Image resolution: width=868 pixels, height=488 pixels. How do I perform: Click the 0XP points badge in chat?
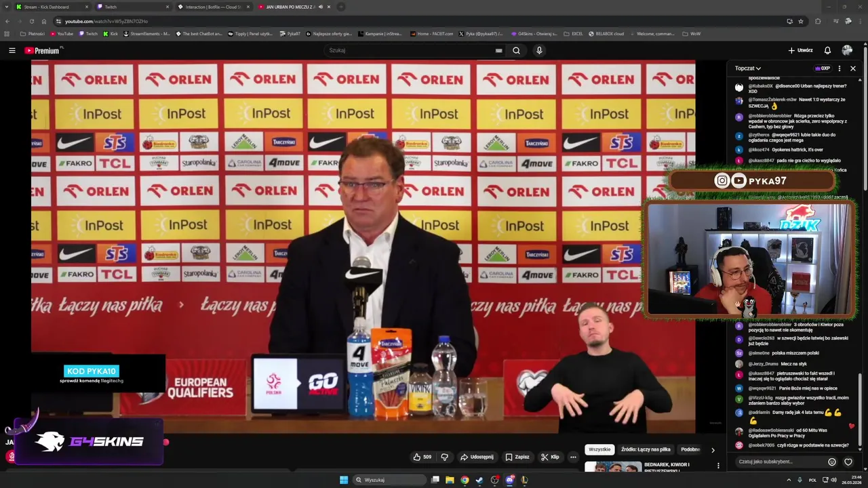[x=823, y=68]
